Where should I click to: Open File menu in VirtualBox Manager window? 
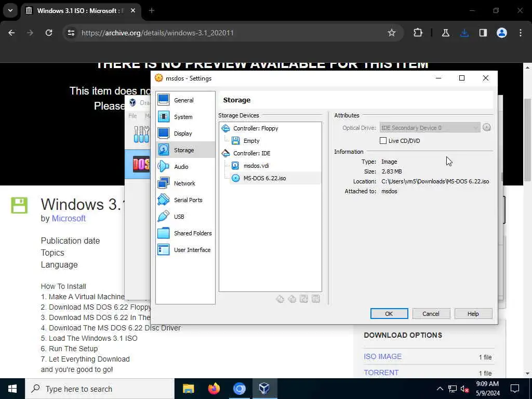tap(132, 116)
